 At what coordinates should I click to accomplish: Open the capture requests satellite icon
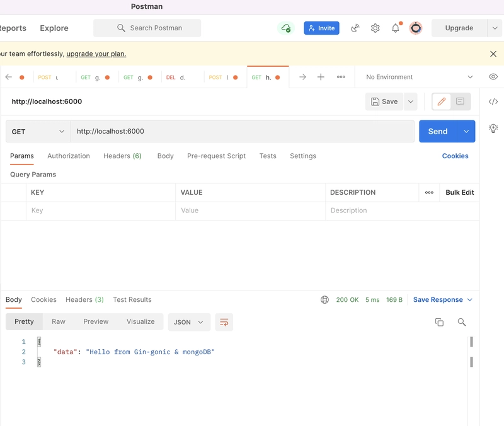(x=355, y=28)
